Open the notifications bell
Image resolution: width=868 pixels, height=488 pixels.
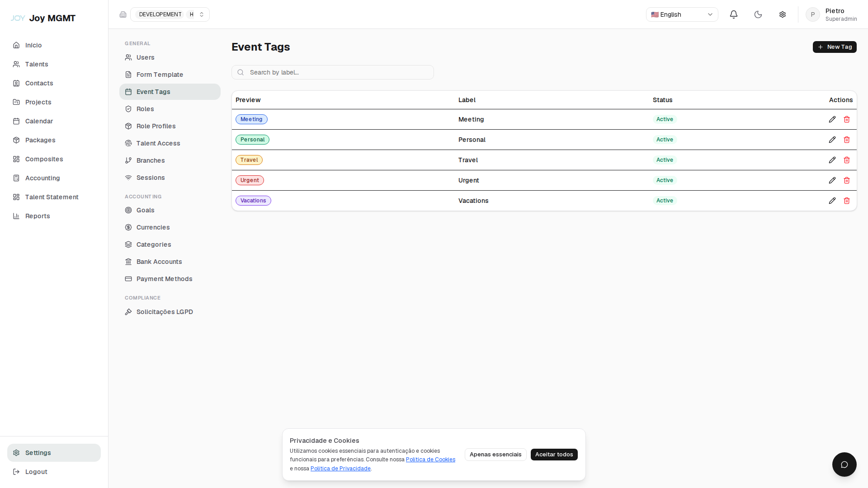click(x=734, y=14)
